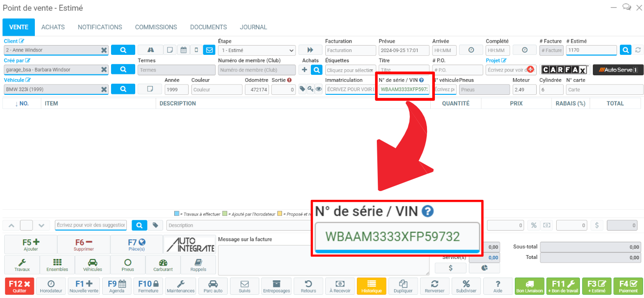Click the eye icon beside Sortie field

click(x=319, y=89)
